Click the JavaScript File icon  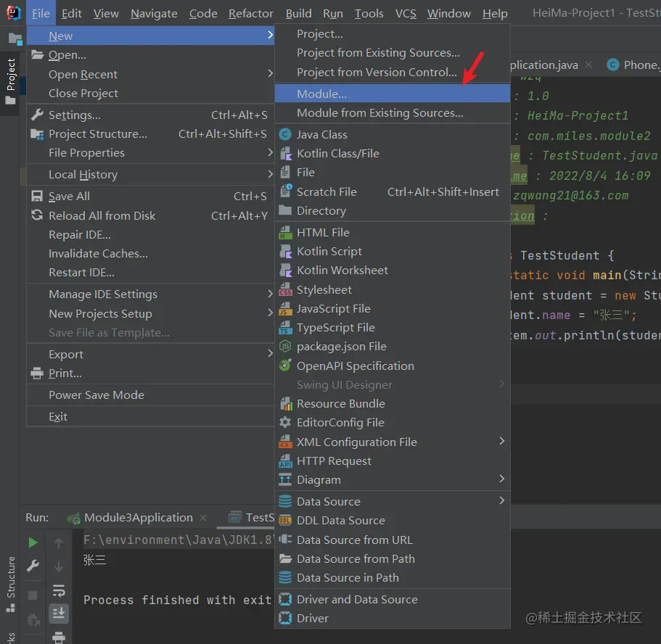(x=285, y=308)
